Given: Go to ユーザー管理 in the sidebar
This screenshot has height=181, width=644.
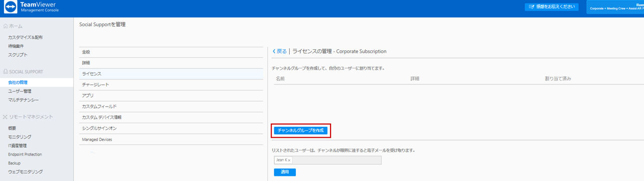Looking at the screenshot, I should tap(20, 91).
